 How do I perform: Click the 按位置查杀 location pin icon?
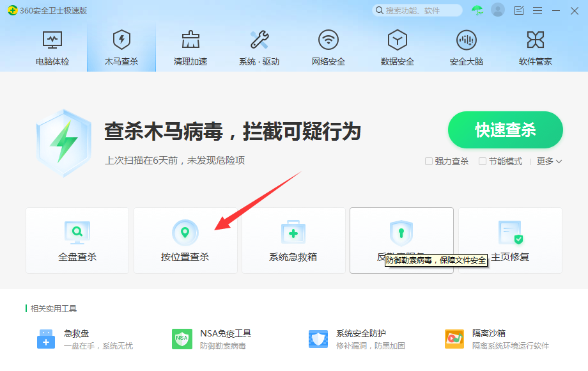coord(185,233)
